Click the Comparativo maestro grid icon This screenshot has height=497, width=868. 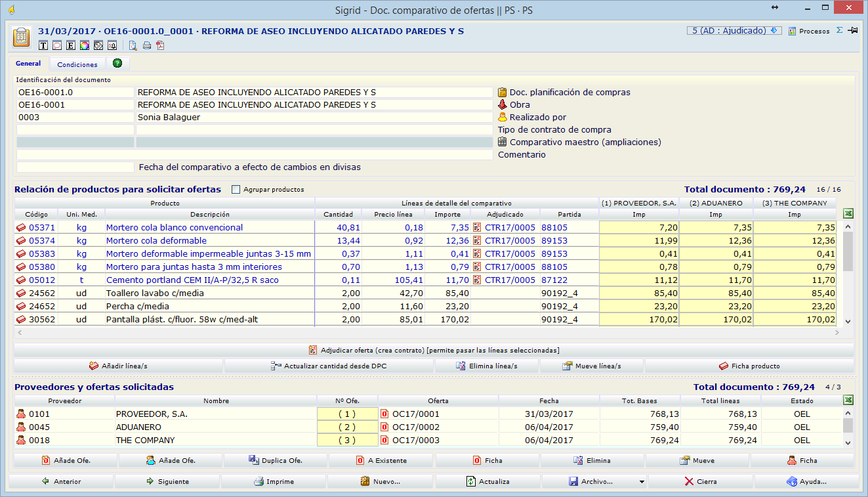click(503, 142)
